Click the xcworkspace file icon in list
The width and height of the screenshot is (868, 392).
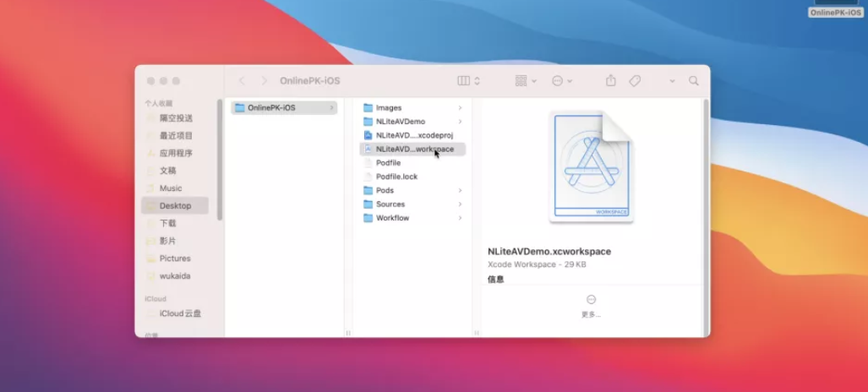coord(368,149)
